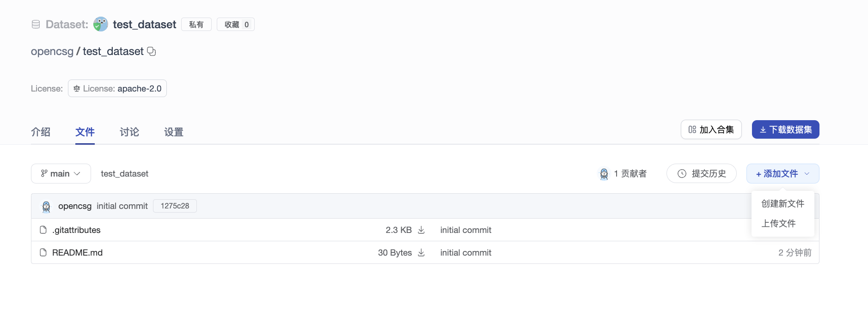
Task: Open the 讨论 tab
Action: tap(129, 132)
